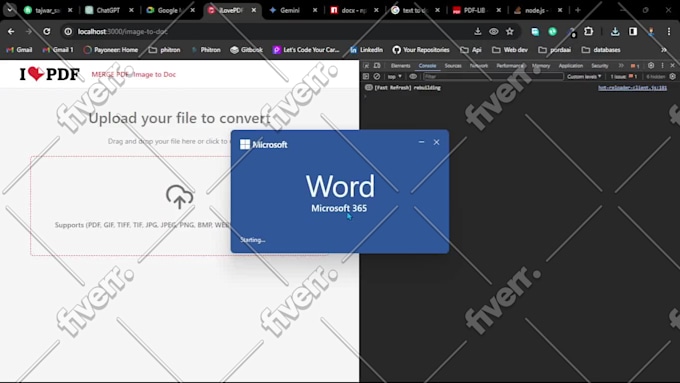Open the top JavaScript context dropdown
680x383 pixels.
click(x=394, y=76)
